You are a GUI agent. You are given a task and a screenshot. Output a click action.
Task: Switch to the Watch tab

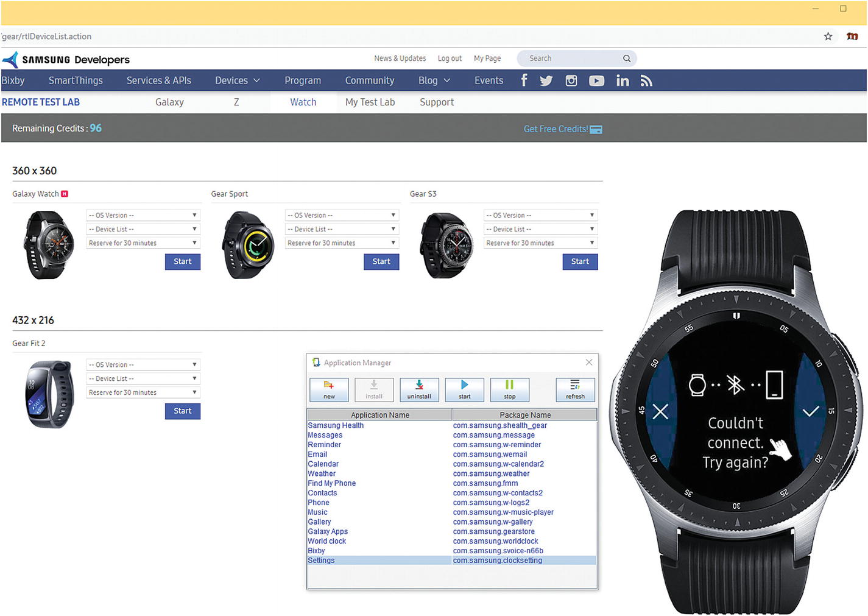pos(303,102)
